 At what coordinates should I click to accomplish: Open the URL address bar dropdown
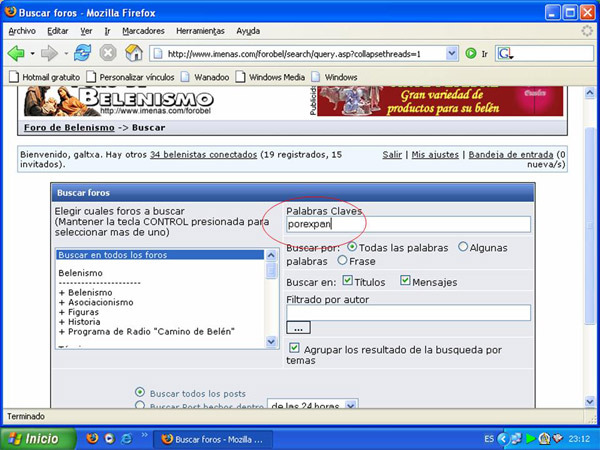click(452, 53)
